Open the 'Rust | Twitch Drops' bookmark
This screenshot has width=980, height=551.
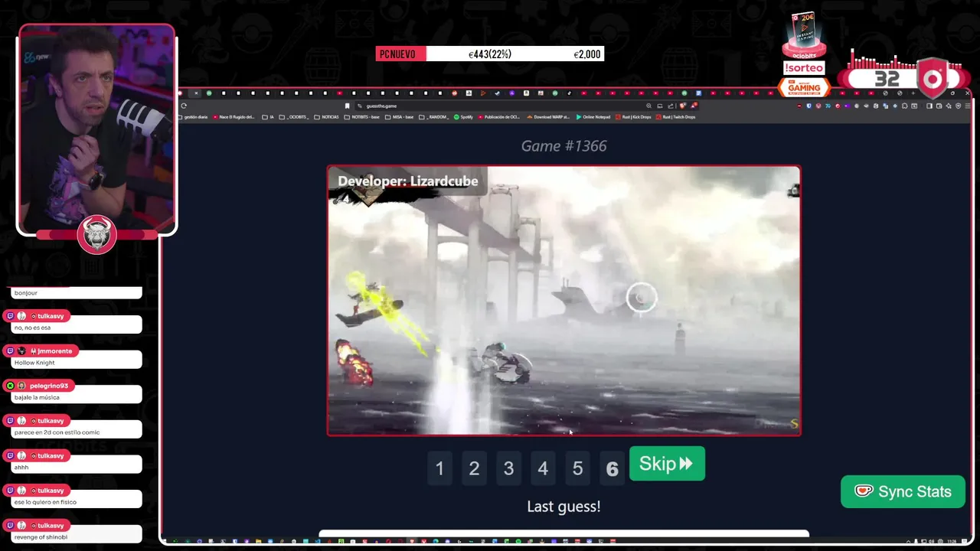675,117
